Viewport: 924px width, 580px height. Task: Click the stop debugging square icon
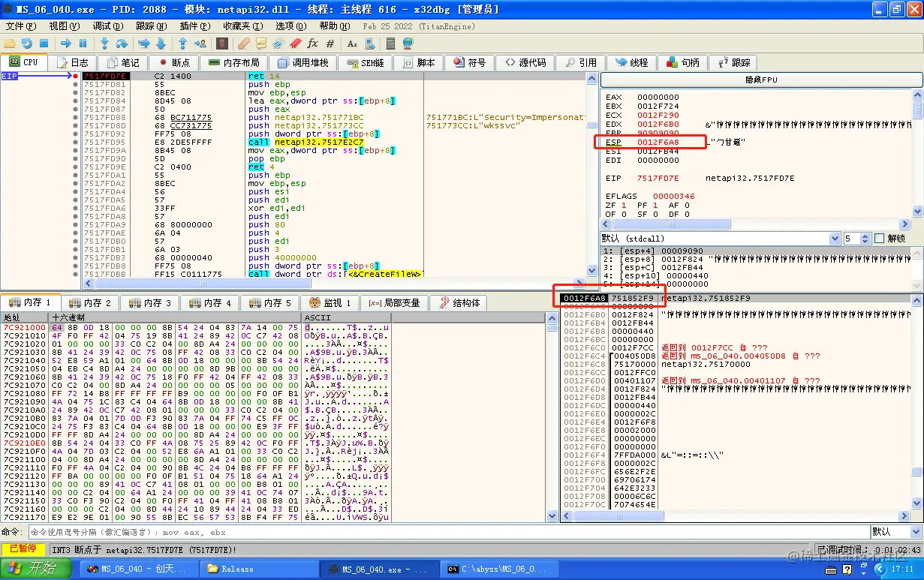point(44,44)
